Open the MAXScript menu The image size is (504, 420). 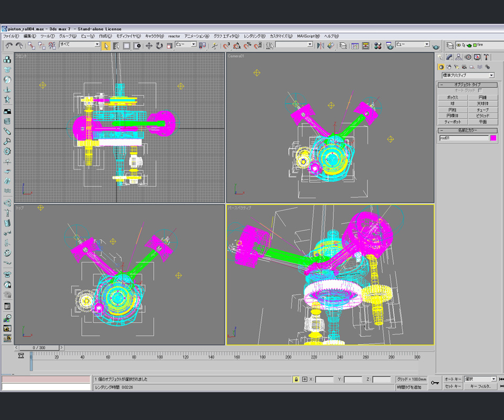pos(308,36)
